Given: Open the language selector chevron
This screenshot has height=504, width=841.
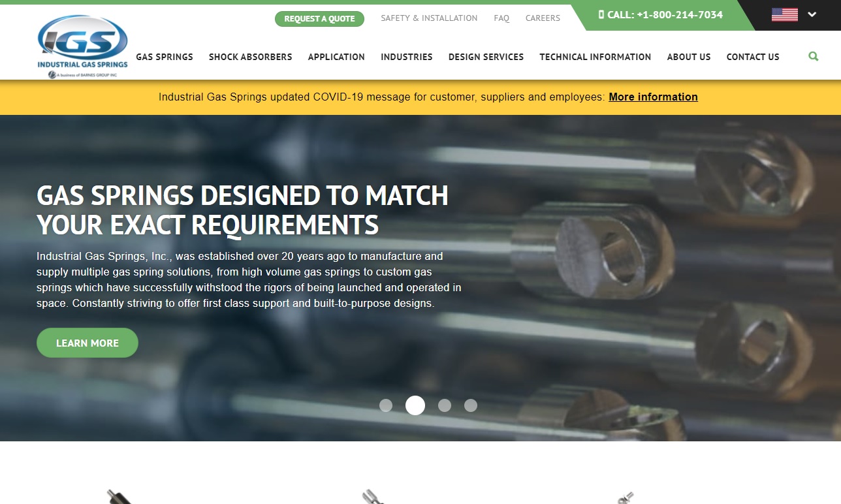Looking at the screenshot, I should click(811, 14).
